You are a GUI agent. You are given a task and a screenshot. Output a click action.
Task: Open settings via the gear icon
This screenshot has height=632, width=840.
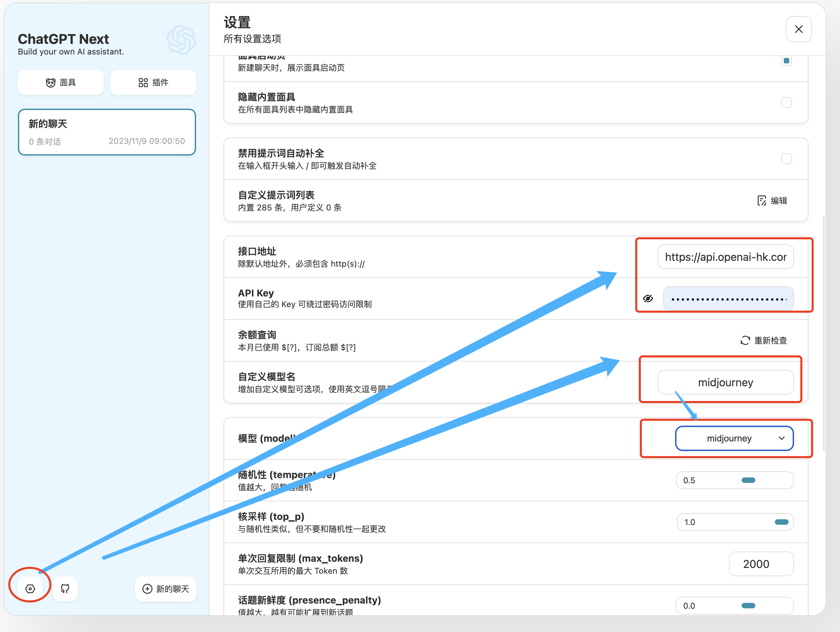[30, 588]
